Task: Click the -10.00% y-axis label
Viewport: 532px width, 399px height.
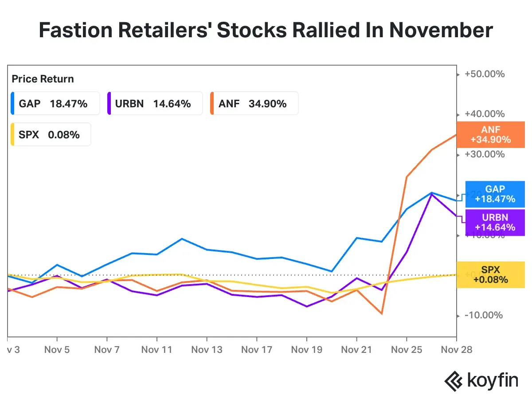Action: tap(483, 315)
